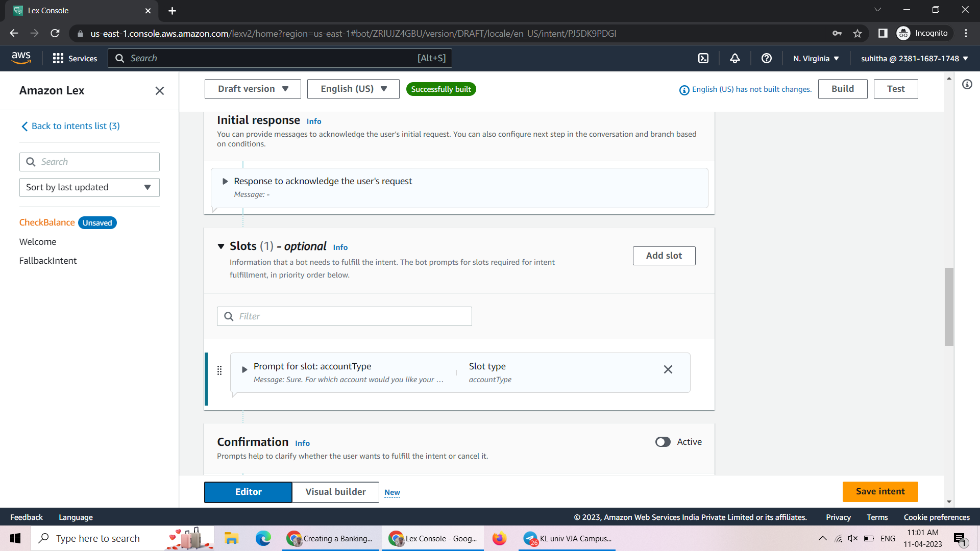Open the Sort by last updated dropdown

89,187
